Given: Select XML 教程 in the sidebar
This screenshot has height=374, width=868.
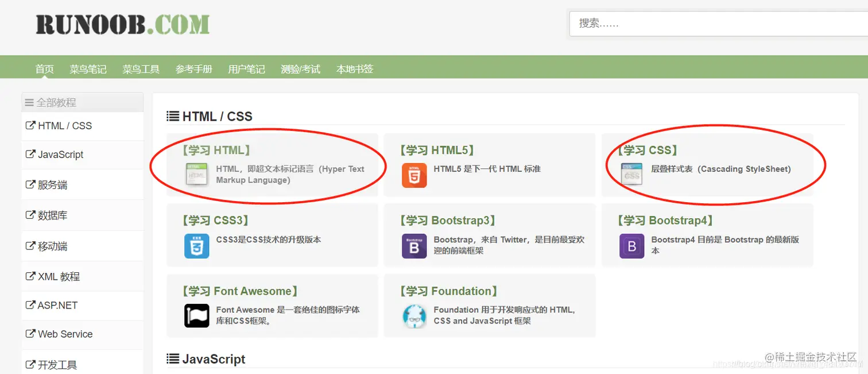Looking at the screenshot, I should pyautogui.click(x=83, y=276).
